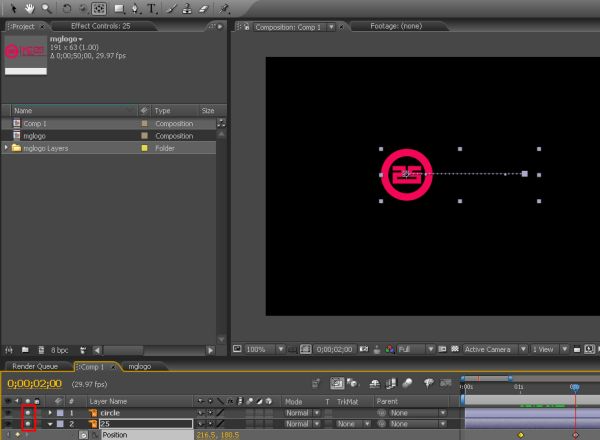Select the Rectangle mask tool
600x440 pixels.
[119, 8]
